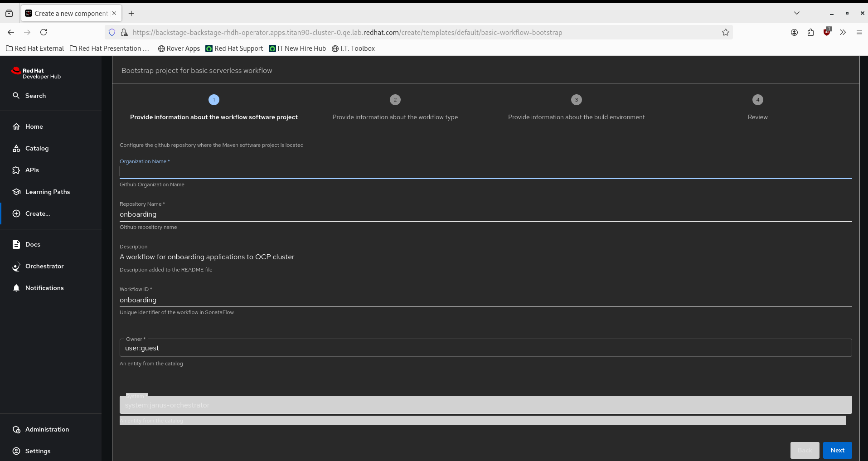Bookmark this page with the star icon
Image resolution: width=868 pixels, height=461 pixels.
726,32
